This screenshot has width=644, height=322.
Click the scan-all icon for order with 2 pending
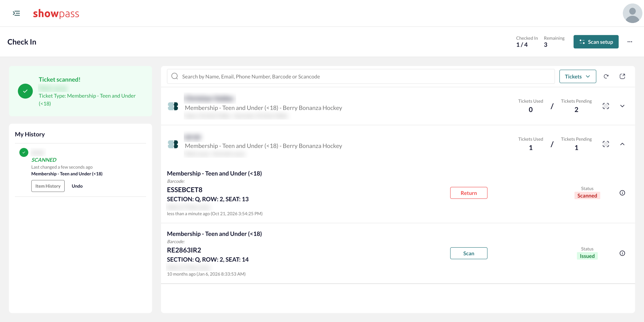point(606,106)
